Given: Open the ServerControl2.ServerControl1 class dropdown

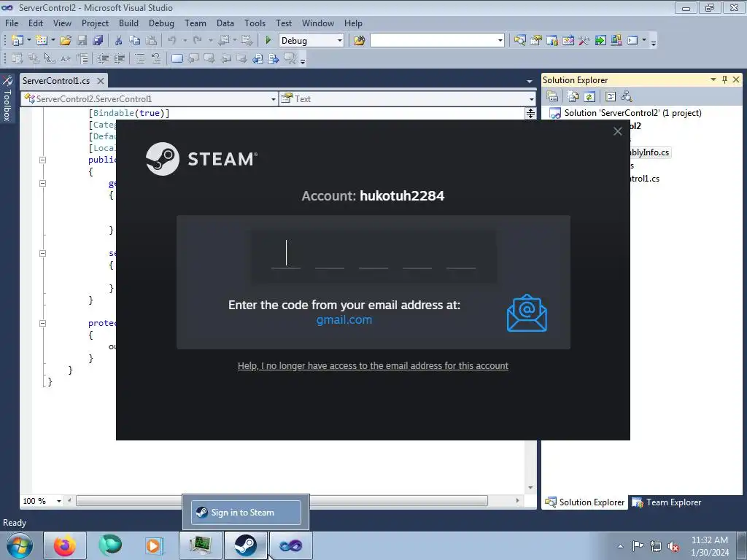Looking at the screenshot, I should coord(273,99).
